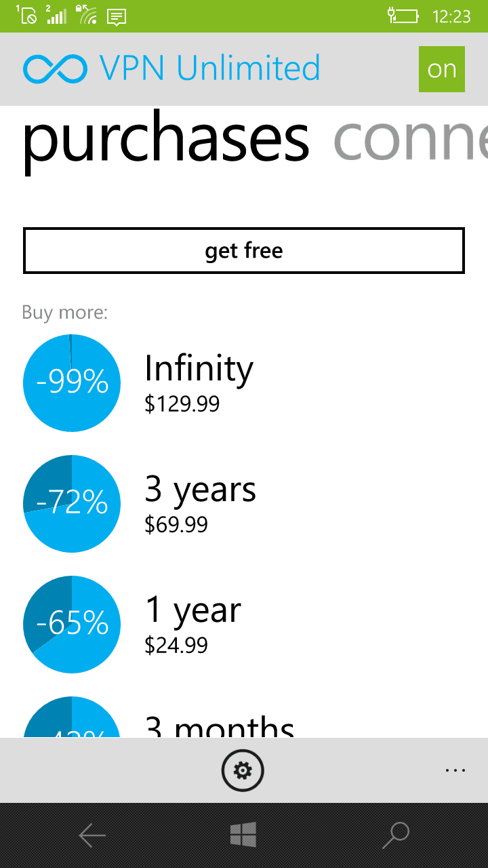
Task: Tap the Windows Start button
Action: (244, 835)
